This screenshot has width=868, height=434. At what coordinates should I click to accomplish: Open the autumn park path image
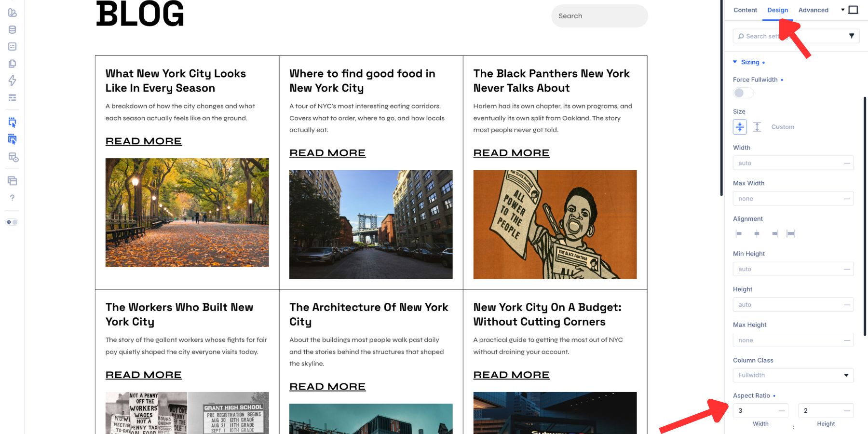pyautogui.click(x=187, y=213)
